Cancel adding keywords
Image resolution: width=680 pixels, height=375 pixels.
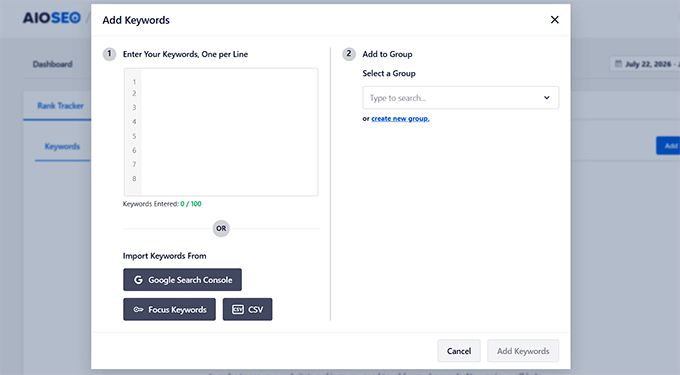pyautogui.click(x=459, y=351)
